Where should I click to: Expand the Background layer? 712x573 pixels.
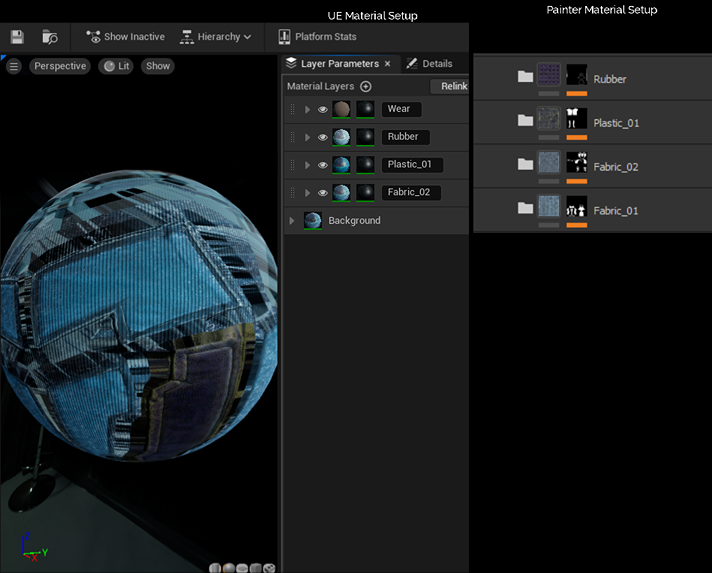[292, 221]
